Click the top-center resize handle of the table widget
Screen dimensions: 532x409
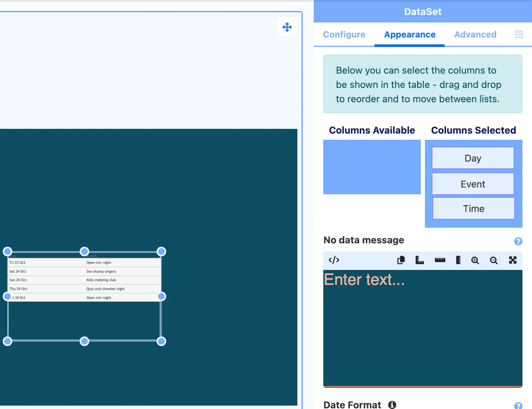(84, 252)
